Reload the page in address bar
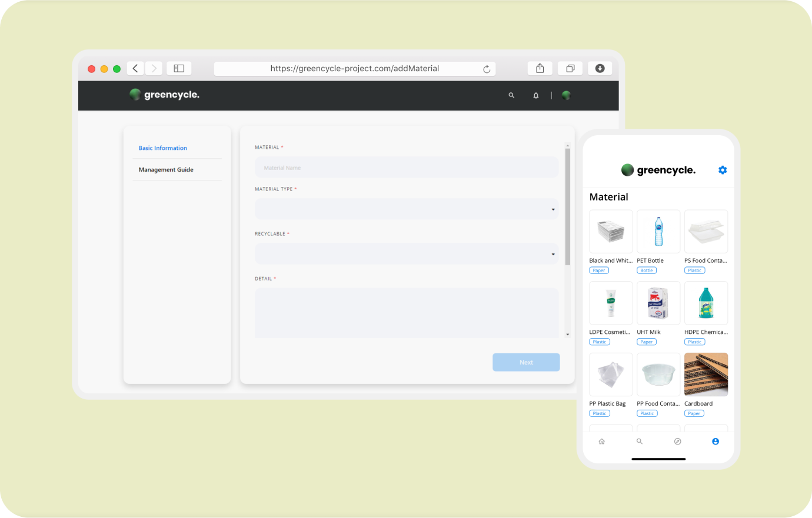Viewport: 812px width, 518px height. coord(487,69)
